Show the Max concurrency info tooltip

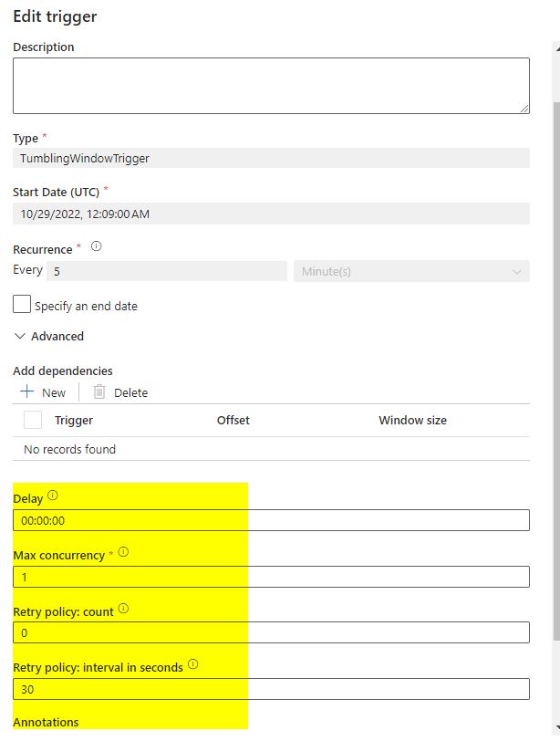click(123, 551)
